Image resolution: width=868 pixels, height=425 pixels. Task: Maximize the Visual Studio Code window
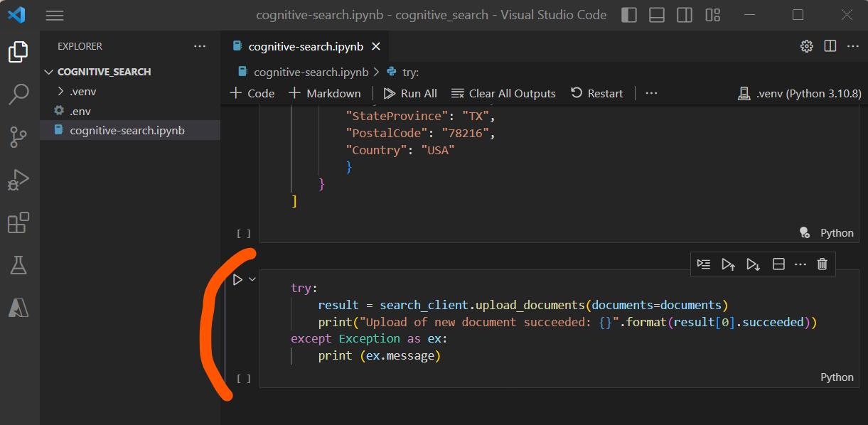[x=798, y=15]
